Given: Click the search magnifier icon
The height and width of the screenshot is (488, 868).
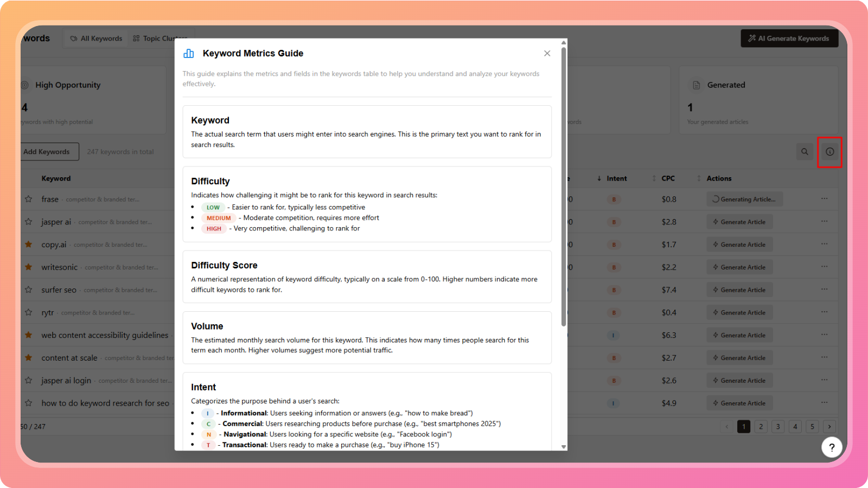Looking at the screenshot, I should click(805, 152).
